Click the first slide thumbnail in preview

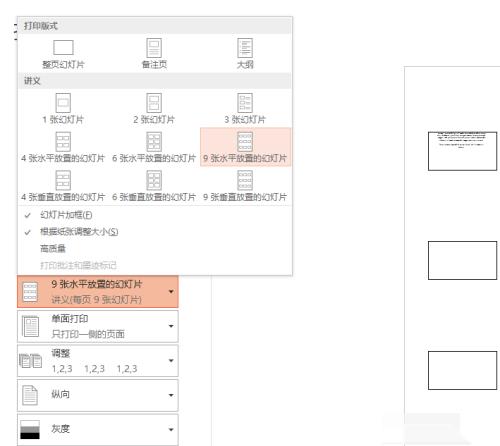[462, 151]
